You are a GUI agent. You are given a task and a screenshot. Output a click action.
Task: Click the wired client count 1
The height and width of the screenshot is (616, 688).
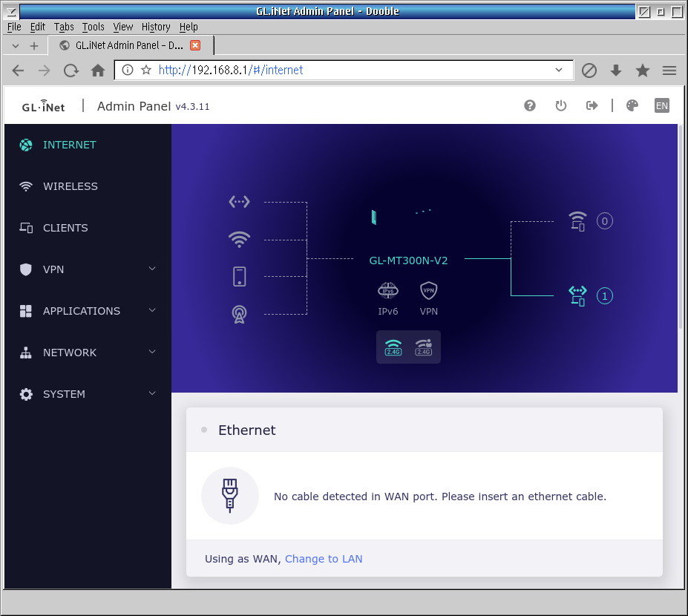[605, 296]
